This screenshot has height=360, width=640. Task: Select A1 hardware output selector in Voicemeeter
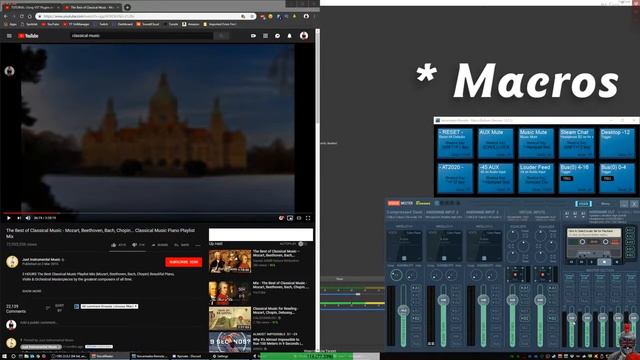[567, 213]
